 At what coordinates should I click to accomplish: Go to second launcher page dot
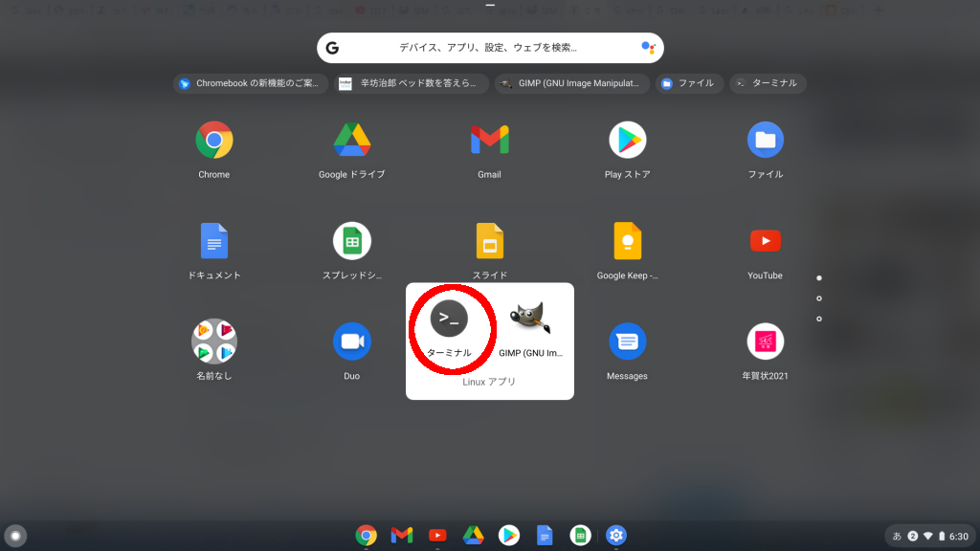coord(819,298)
